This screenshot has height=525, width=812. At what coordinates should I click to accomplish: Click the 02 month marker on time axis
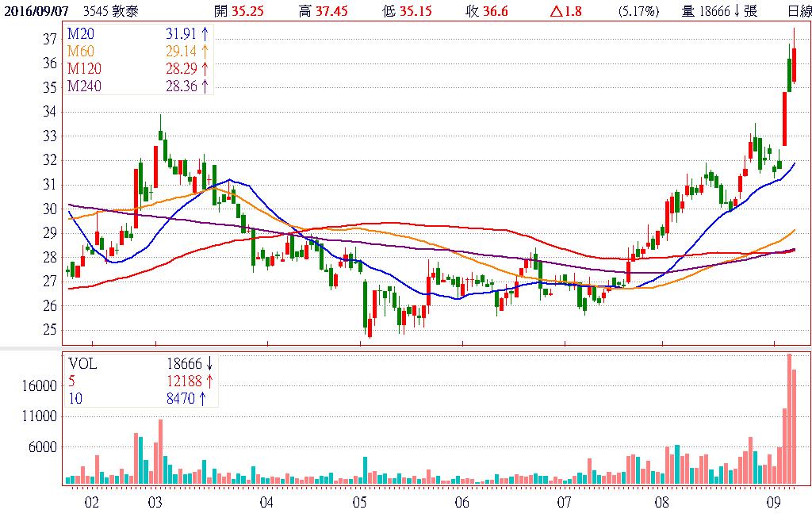[x=93, y=503]
